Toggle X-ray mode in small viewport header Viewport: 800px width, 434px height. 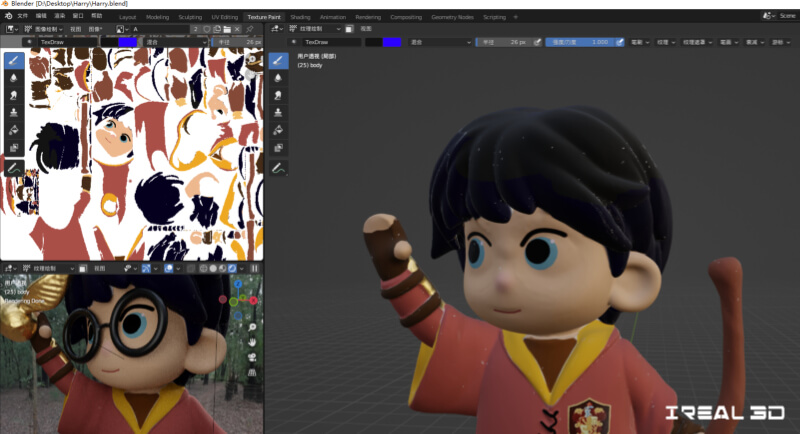coord(191,268)
